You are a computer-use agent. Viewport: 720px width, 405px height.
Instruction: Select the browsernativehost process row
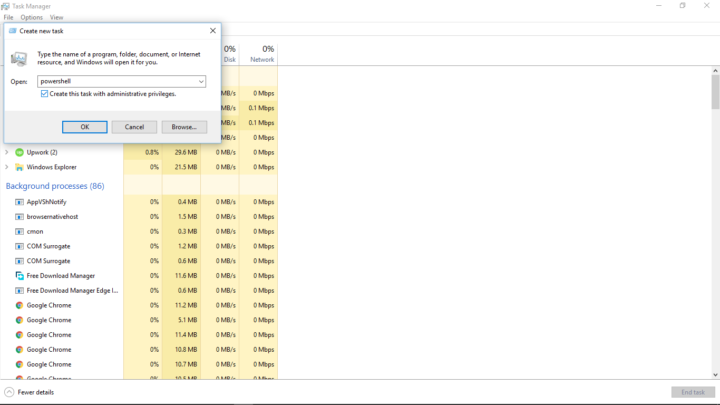point(139,217)
